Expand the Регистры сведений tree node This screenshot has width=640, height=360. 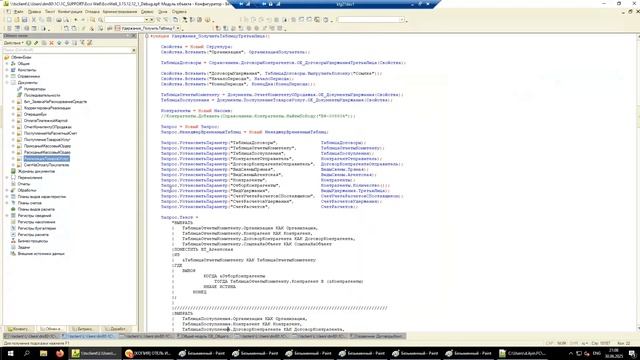[7, 216]
